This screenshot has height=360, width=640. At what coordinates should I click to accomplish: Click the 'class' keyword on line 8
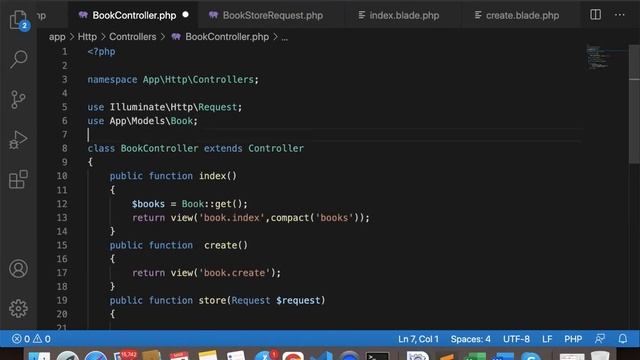tap(101, 148)
